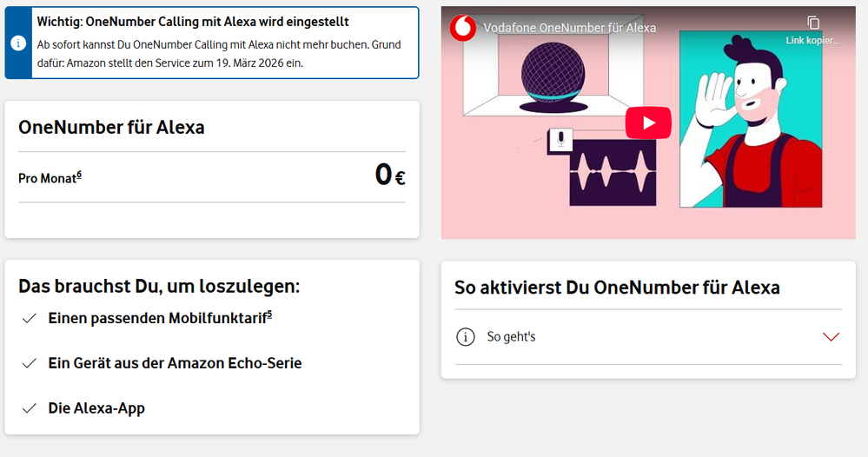Click the heading 'OneNumber für Alexa'
The image size is (868, 457).
tap(111, 127)
